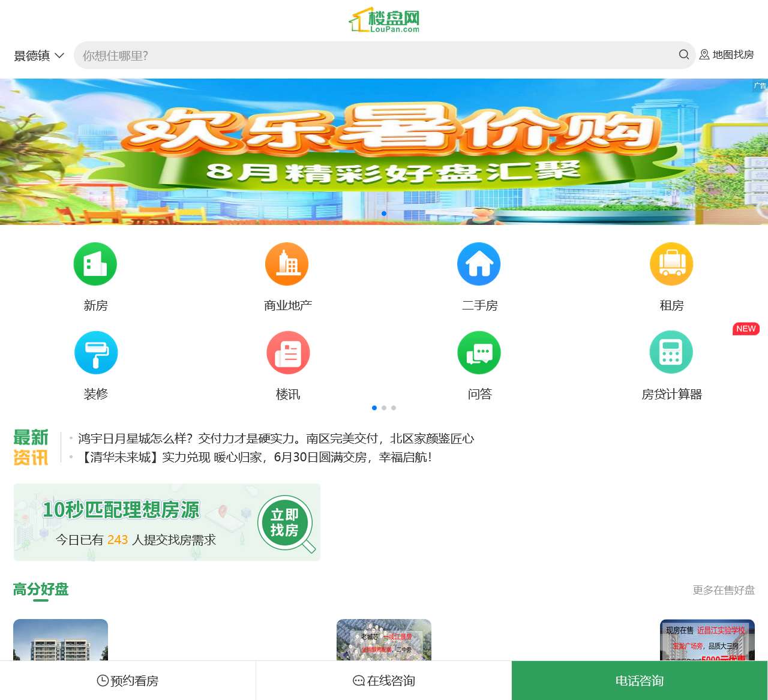This screenshot has height=700, width=768.
Task: Focus the 你想住哪里? search field
Action: pos(385,55)
